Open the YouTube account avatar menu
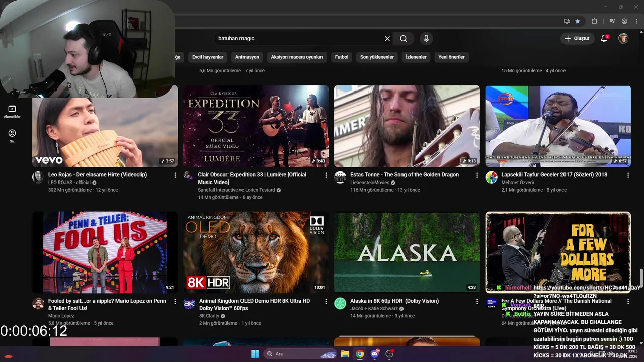Viewport: 644px width, 362px height. pyautogui.click(x=623, y=38)
